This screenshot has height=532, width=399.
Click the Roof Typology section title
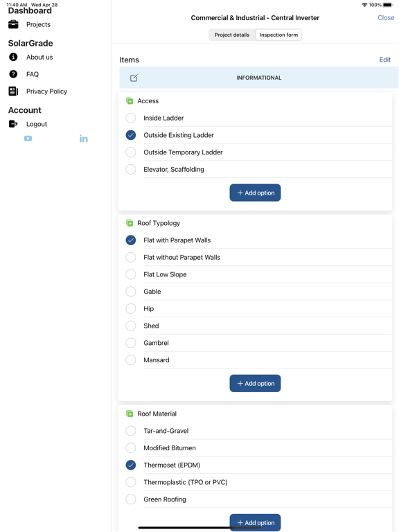(159, 223)
